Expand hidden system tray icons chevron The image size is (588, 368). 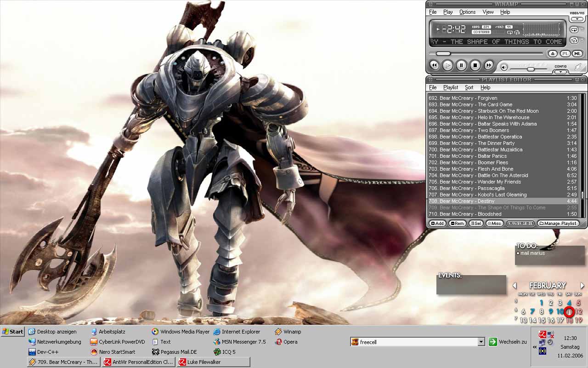[535, 347]
